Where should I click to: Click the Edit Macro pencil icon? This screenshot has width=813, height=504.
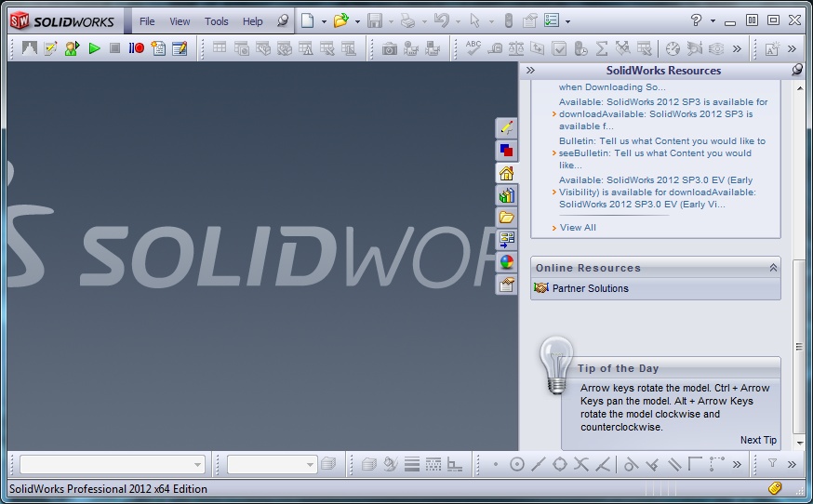click(180, 48)
